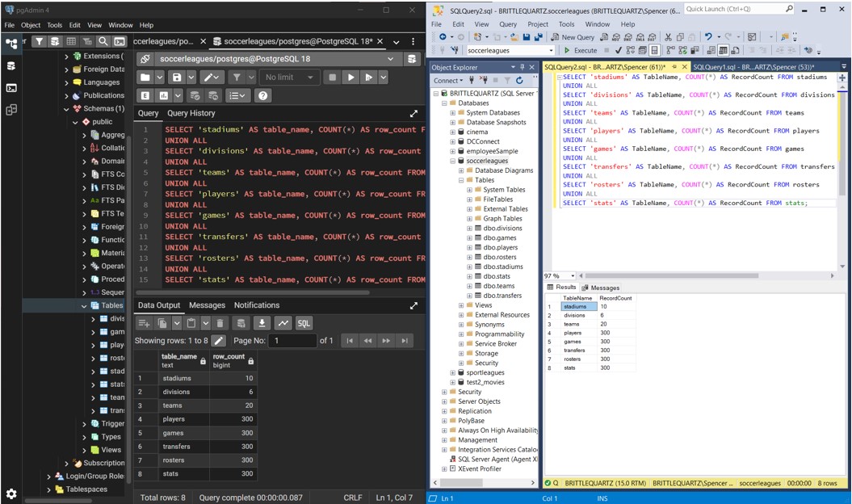Go to last page in pgAdmin pagination
This screenshot has width=852, height=504.
[405, 341]
